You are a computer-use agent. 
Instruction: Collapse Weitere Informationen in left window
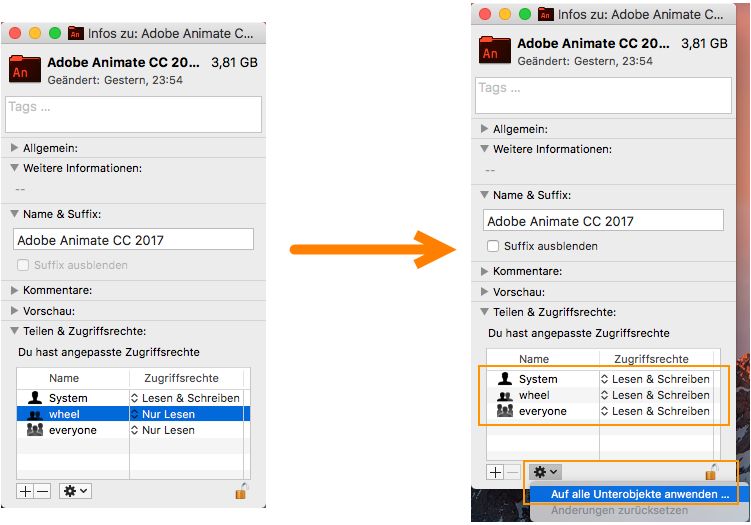(14, 168)
